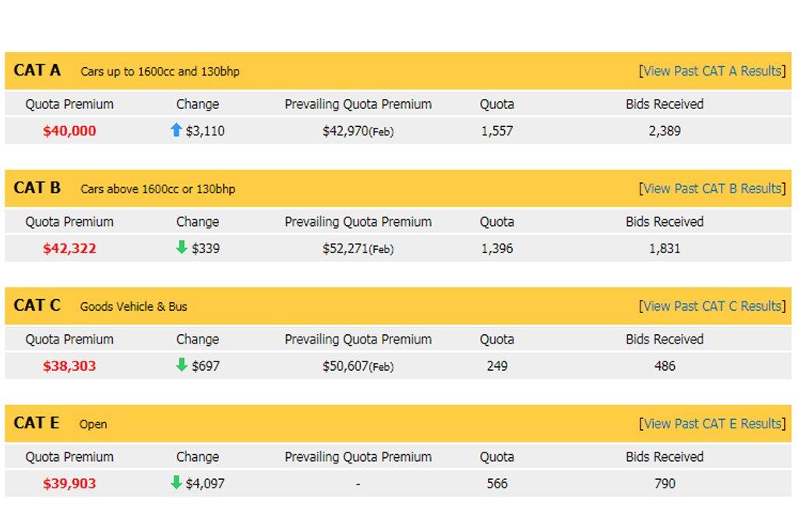
Task: Open View Past CAT B Results link
Action: [x=712, y=188]
